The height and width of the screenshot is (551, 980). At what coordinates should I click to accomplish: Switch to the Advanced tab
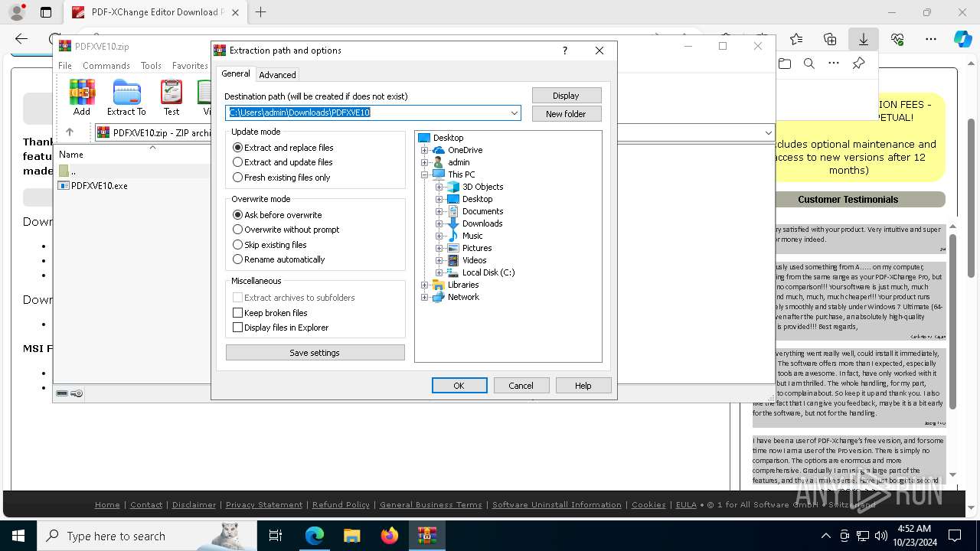pos(277,75)
